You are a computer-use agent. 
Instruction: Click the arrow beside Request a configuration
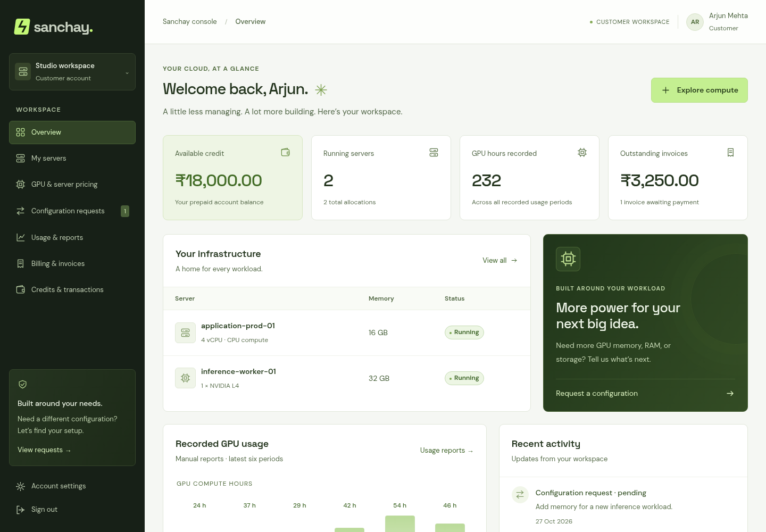[730, 394]
